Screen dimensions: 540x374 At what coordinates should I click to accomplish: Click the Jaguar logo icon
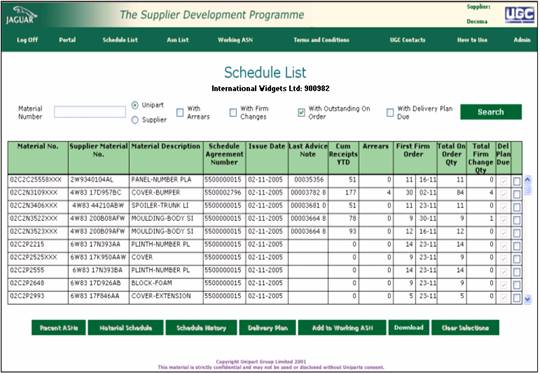[21, 15]
